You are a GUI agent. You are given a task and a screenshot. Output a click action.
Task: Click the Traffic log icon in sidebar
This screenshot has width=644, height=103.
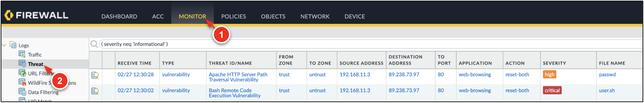pos(22,54)
